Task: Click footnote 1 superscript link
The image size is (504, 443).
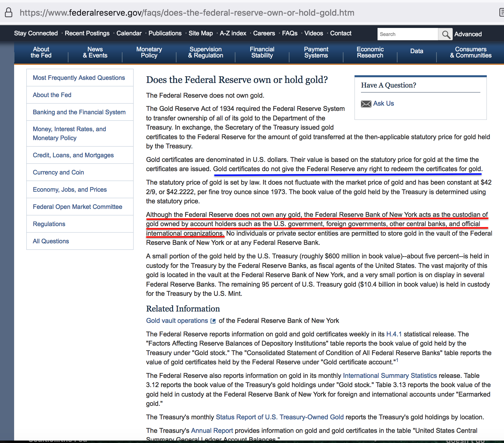Action: [x=397, y=360]
